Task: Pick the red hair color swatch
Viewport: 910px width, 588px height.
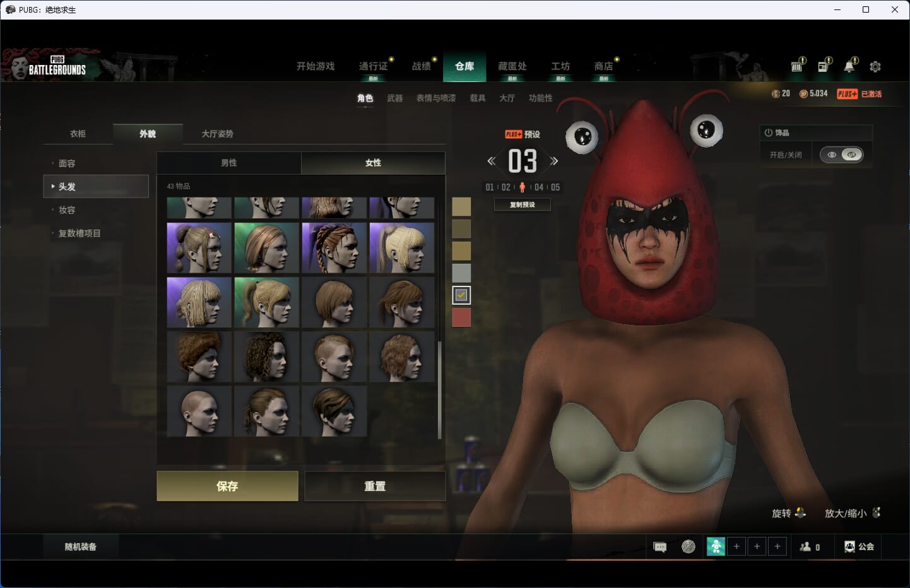Action: point(461,317)
